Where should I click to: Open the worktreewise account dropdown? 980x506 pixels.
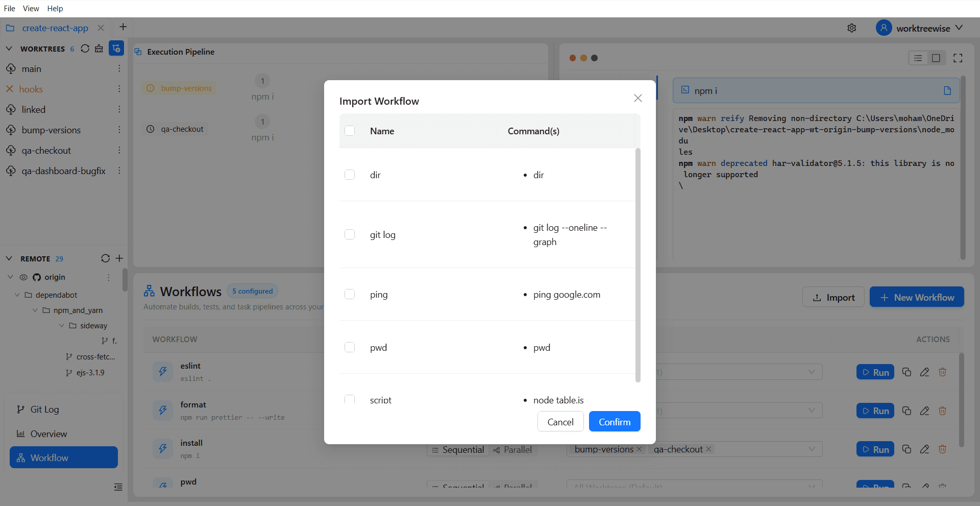click(919, 28)
